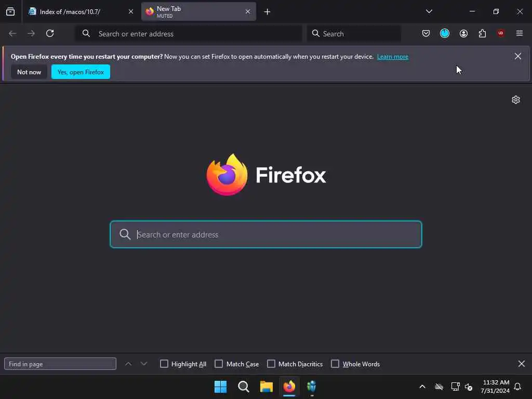Dismiss the startup notification bar
Viewport: 532px width, 399px height.
518,56
